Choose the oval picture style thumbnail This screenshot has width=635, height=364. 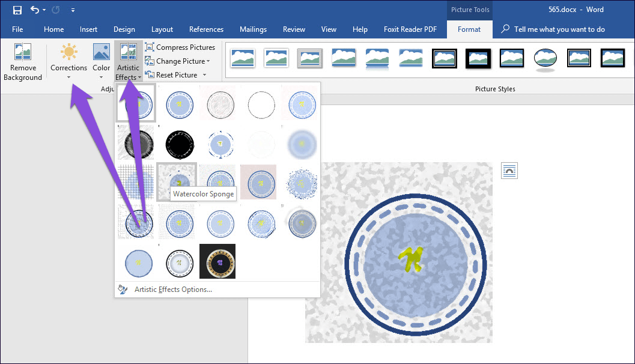tap(545, 58)
